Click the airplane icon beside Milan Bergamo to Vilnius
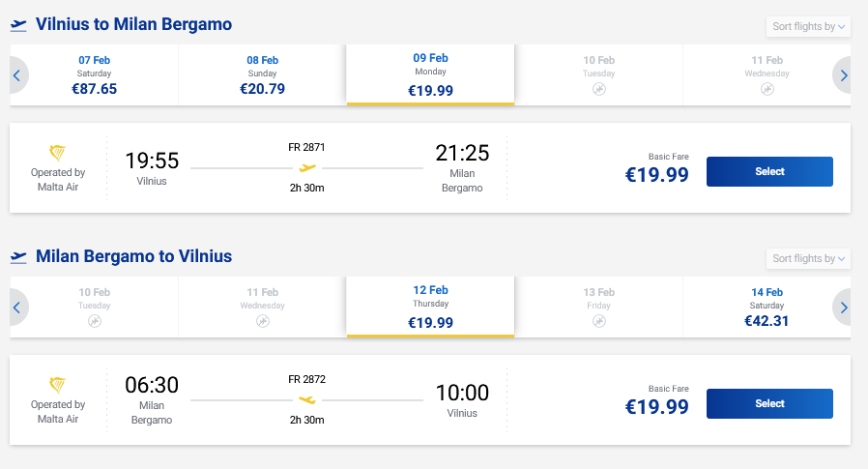Image resolution: width=868 pixels, height=469 pixels. coord(18,257)
